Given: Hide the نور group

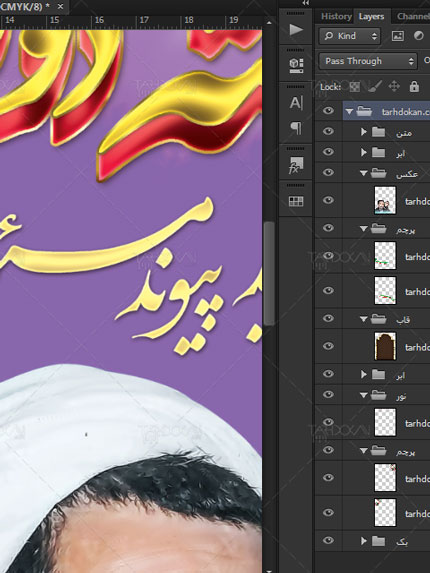Looking at the screenshot, I should (x=328, y=394).
